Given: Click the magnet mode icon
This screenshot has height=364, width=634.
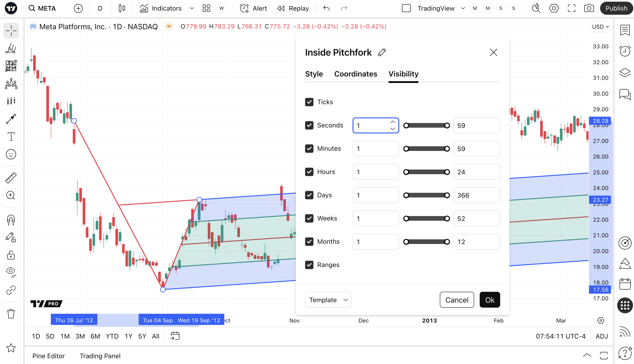Looking at the screenshot, I should click(11, 220).
